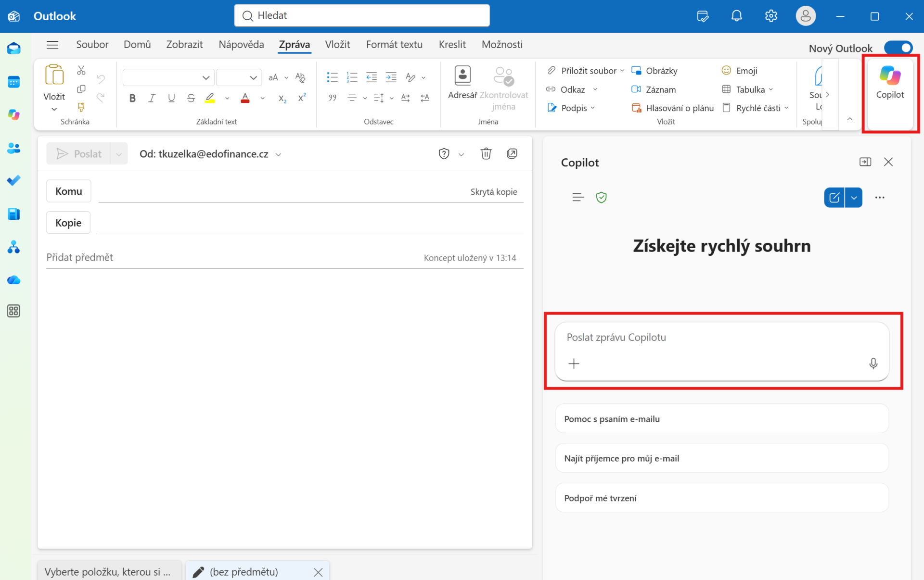This screenshot has width=924, height=580.
Task: Expand the From address dropdown
Action: coord(278,154)
